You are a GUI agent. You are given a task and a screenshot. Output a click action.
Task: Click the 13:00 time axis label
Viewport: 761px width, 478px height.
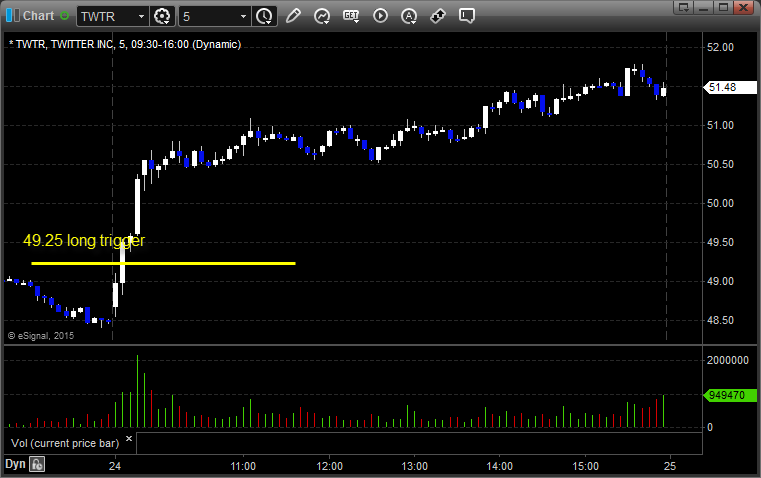point(414,466)
